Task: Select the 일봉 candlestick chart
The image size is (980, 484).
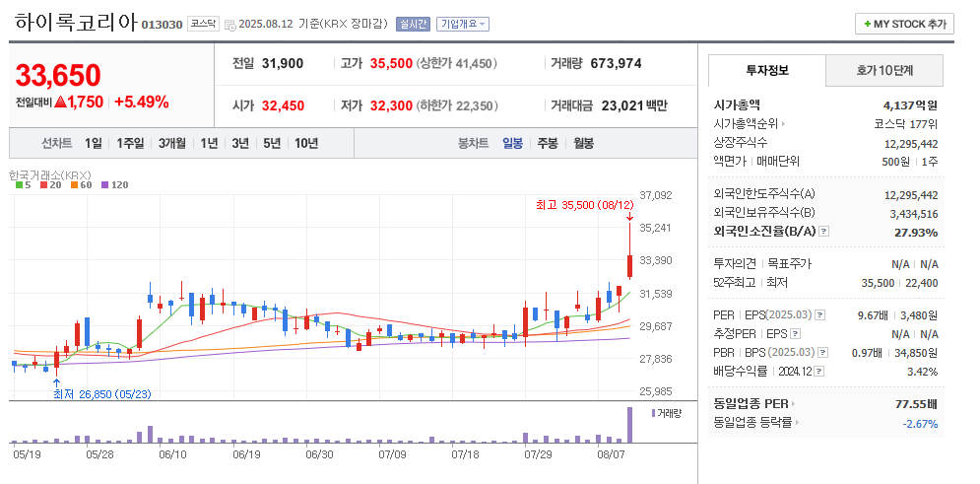Action: [x=512, y=143]
